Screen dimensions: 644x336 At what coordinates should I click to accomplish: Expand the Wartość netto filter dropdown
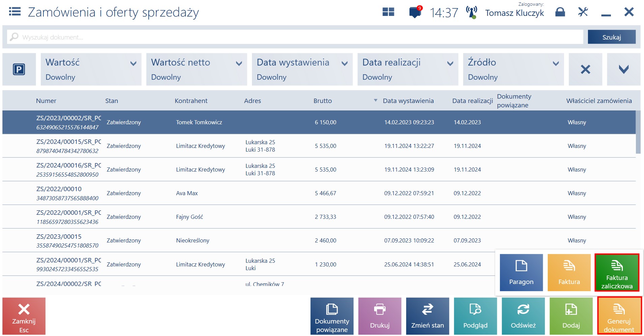pyautogui.click(x=197, y=70)
